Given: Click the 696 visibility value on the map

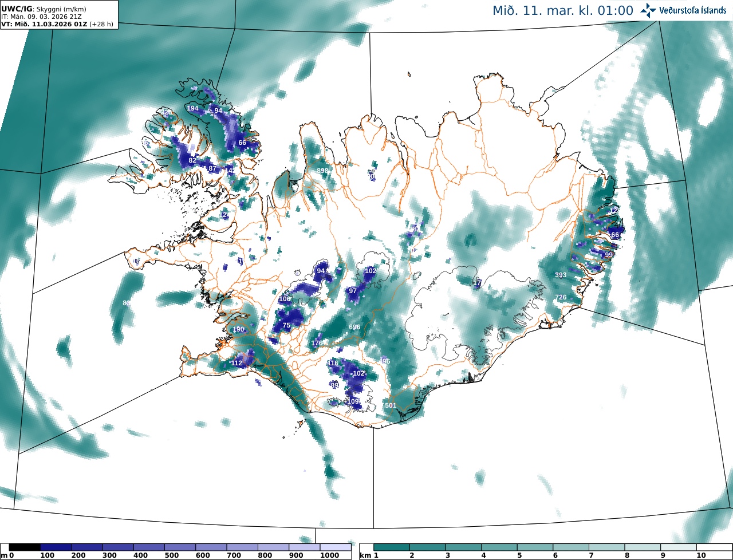Looking at the screenshot, I should (x=354, y=327).
